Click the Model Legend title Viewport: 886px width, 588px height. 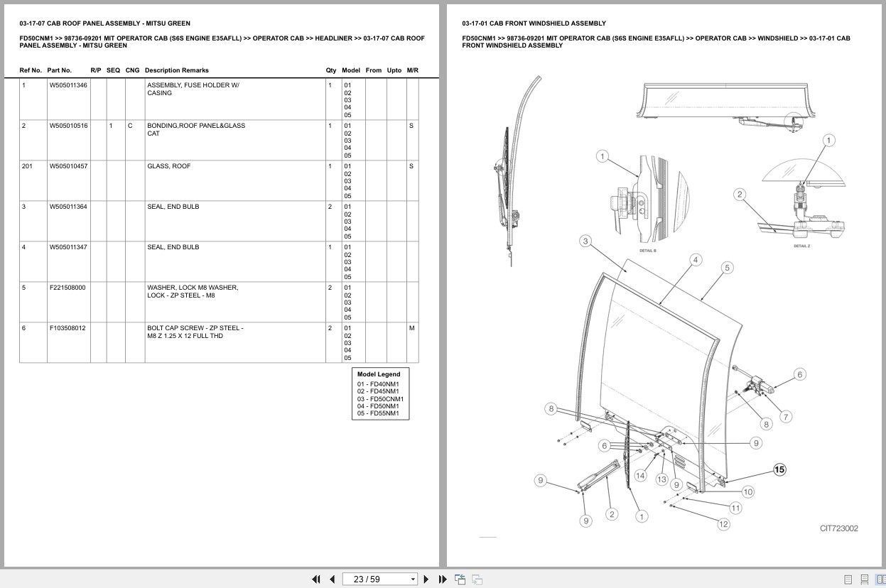[x=379, y=374]
